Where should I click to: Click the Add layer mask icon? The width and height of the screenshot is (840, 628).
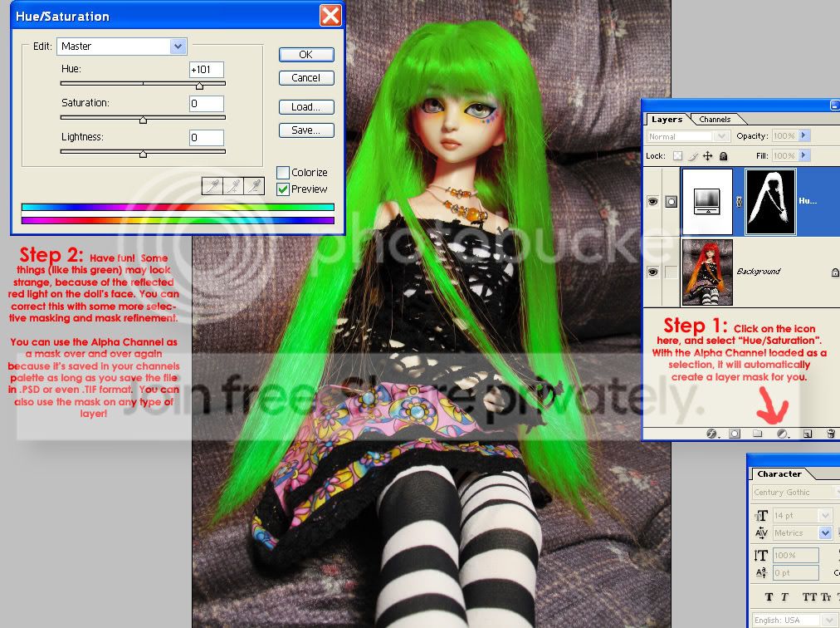[735, 434]
